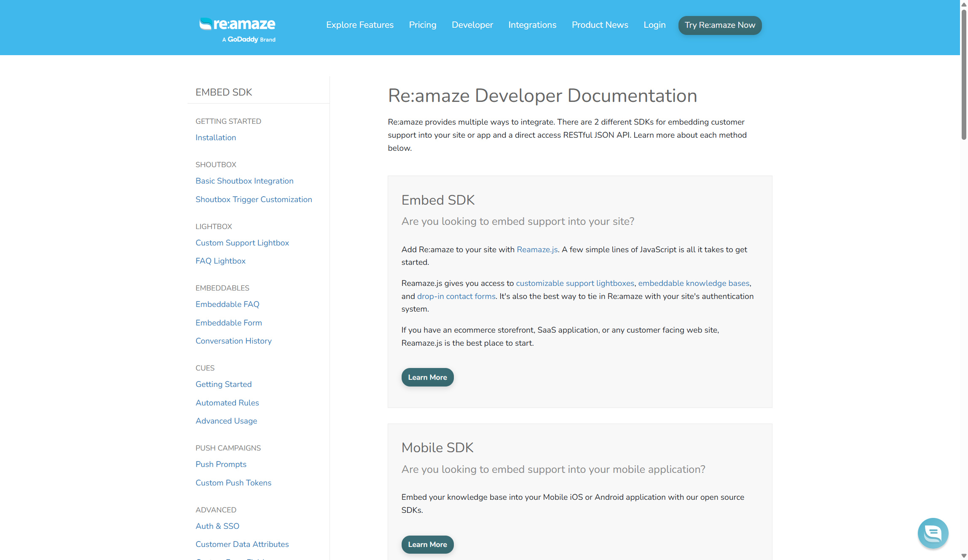Click the CUES section label
This screenshot has height=560, width=968.
(x=205, y=368)
